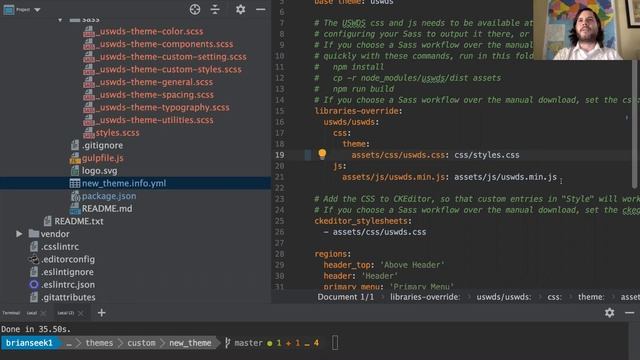Click the vendor folder icon
Image resolution: width=640 pixels, height=360 pixels.
(33, 234)
